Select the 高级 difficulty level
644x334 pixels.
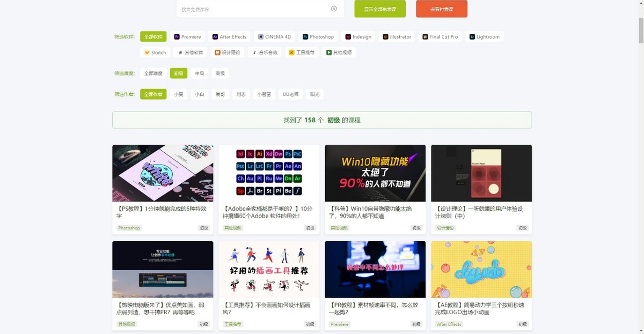coord(219,72)
